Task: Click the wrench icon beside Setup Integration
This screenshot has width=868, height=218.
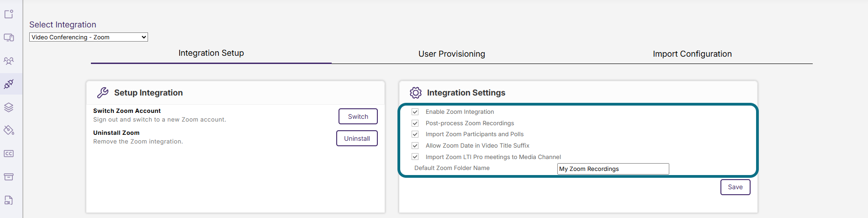Action: click(x=103, y=93)
